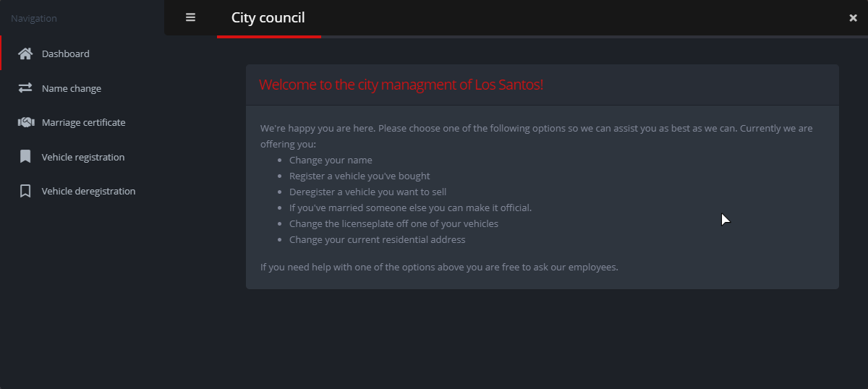Open the Dashboard menu entry

point(66,54)
